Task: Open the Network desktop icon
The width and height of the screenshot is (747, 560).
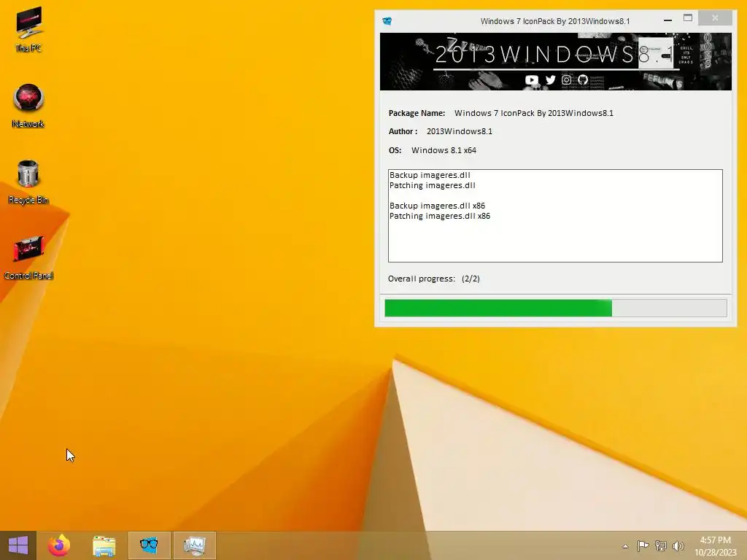Action: tap(28, 105)
